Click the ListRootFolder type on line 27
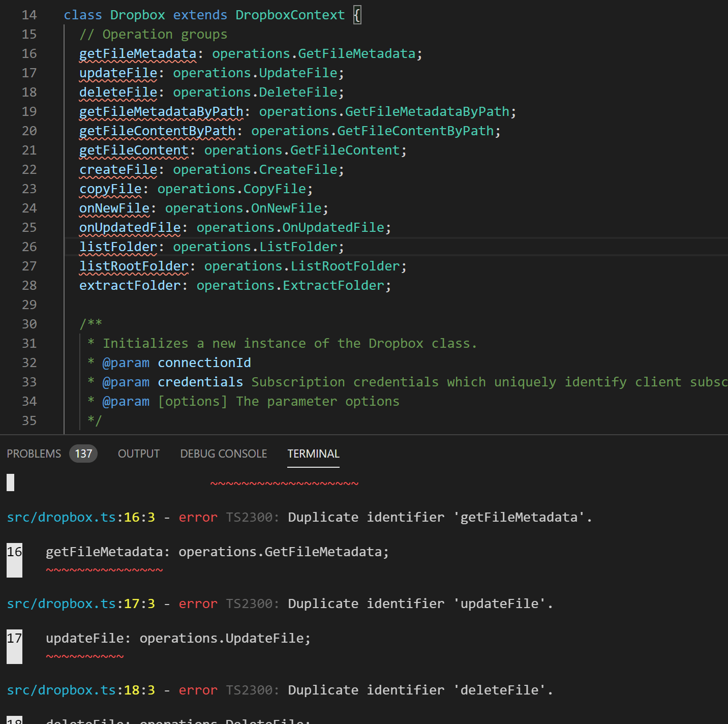Viewport: 728px width, 724px height. click(345, 266)
